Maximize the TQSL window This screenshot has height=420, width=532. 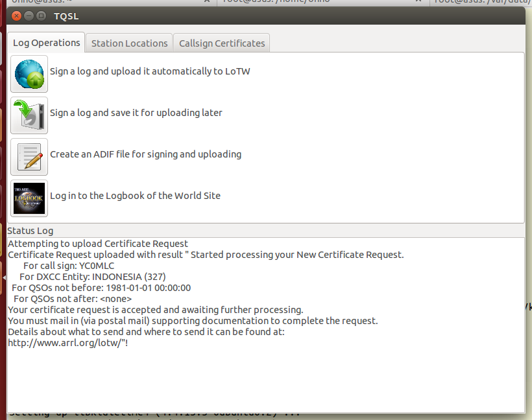coord(42,16)
